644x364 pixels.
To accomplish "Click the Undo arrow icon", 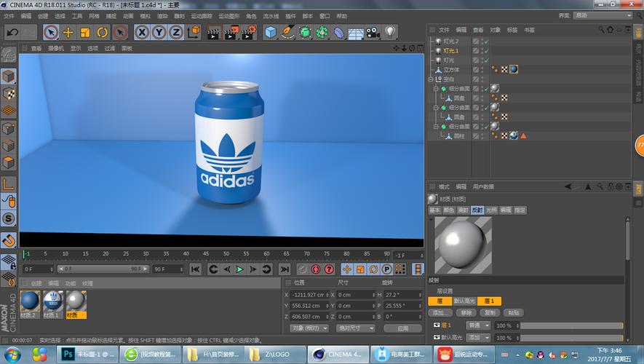I will pos(12,32).
